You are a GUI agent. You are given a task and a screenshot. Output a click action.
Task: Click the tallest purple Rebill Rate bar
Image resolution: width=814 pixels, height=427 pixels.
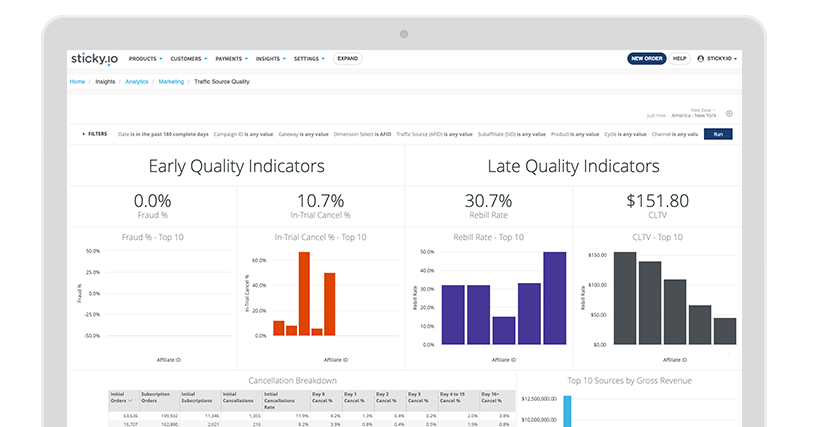(554, 298)
